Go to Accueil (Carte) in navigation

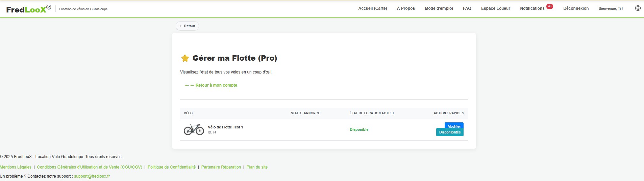coord(372,8)
